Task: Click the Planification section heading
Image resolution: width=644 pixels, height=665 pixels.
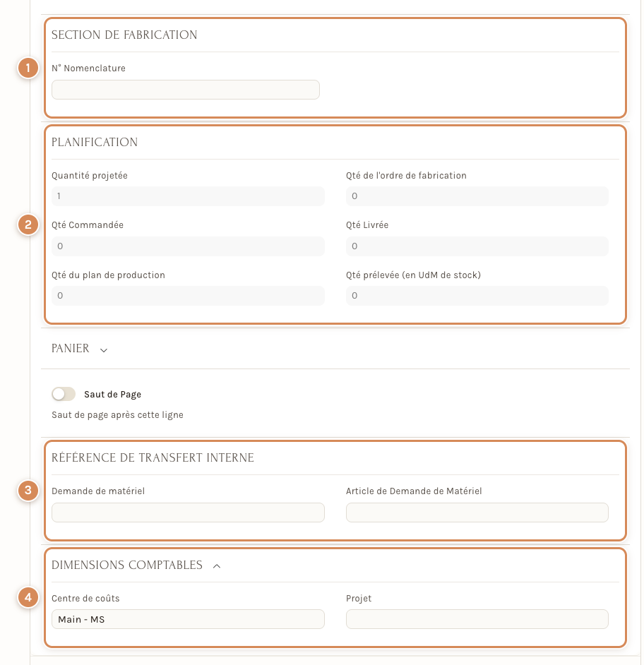Action: click(95, 142)
